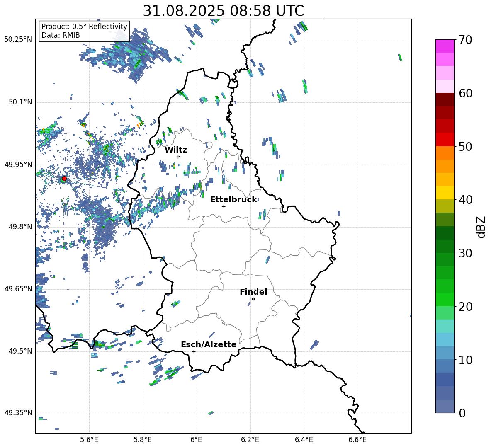
Task: Click the light blue colorbar segment near 13
Action: pos(445,339)
